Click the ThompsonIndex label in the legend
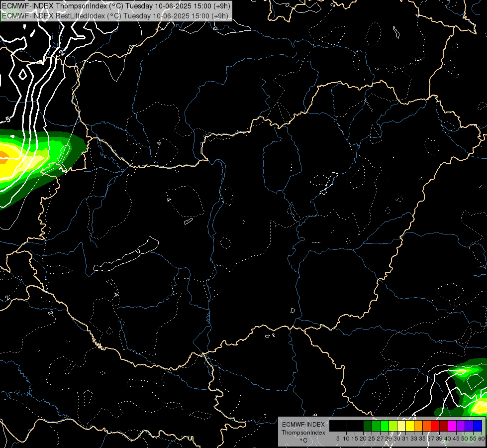The width and height of the screenshot is (487, 448). point(303,433)
